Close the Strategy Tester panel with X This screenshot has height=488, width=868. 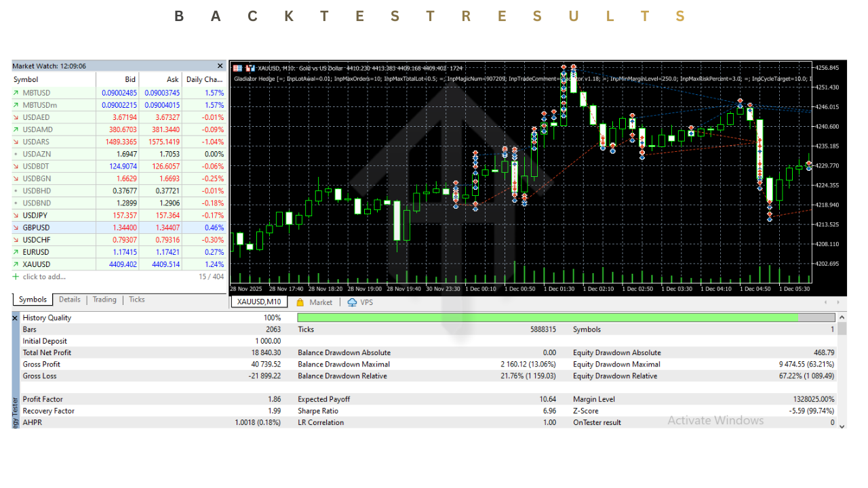(16, 317)
